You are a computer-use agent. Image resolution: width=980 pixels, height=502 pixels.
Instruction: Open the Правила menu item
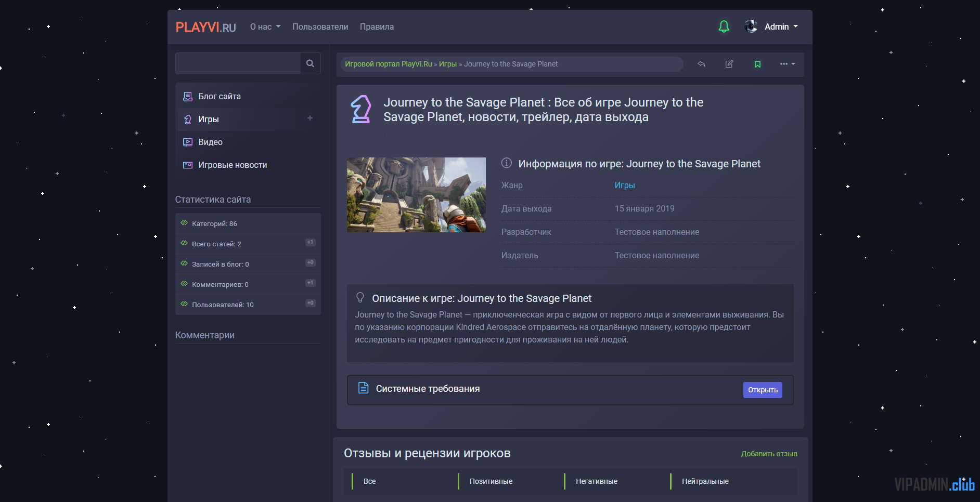(377, 27)
